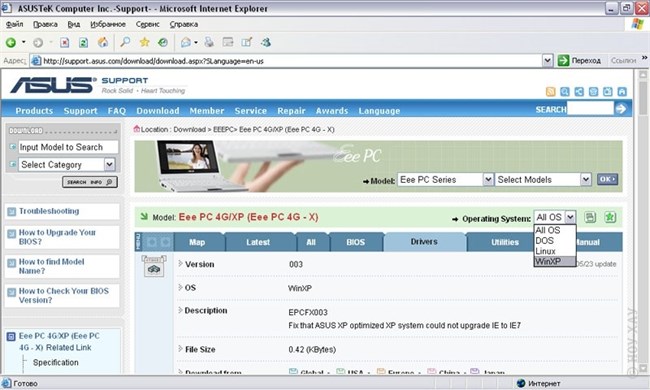Click the green star bookmark icon beside OS

[610, 217]
